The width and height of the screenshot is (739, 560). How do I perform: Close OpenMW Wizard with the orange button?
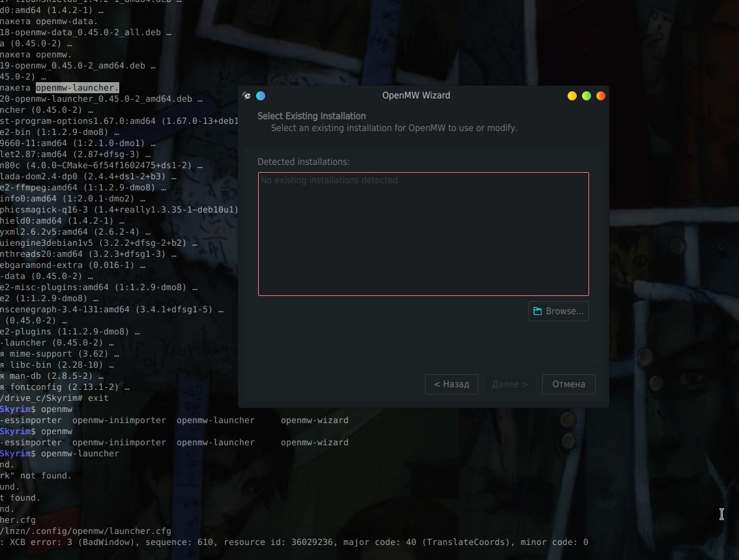tap(601, 96)
